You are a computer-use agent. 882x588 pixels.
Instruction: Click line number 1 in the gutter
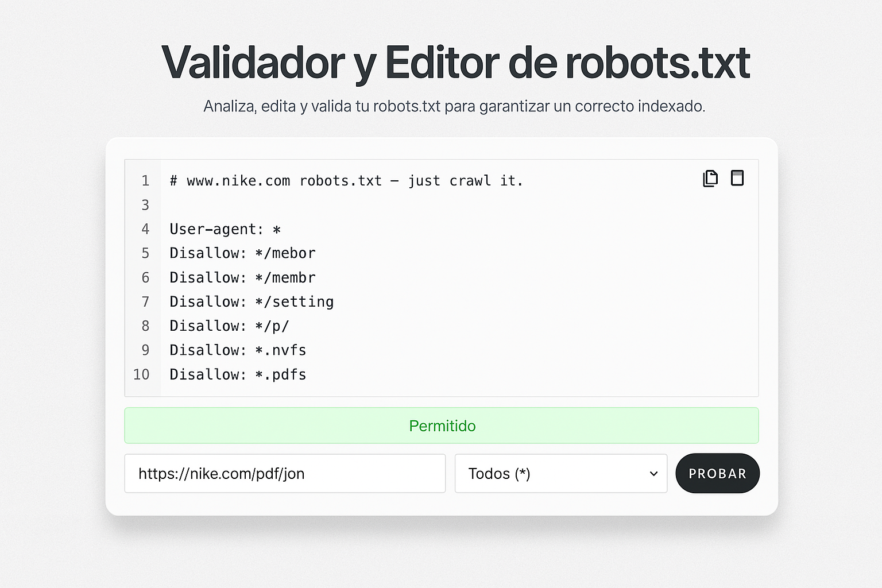[x=145, y=181]
